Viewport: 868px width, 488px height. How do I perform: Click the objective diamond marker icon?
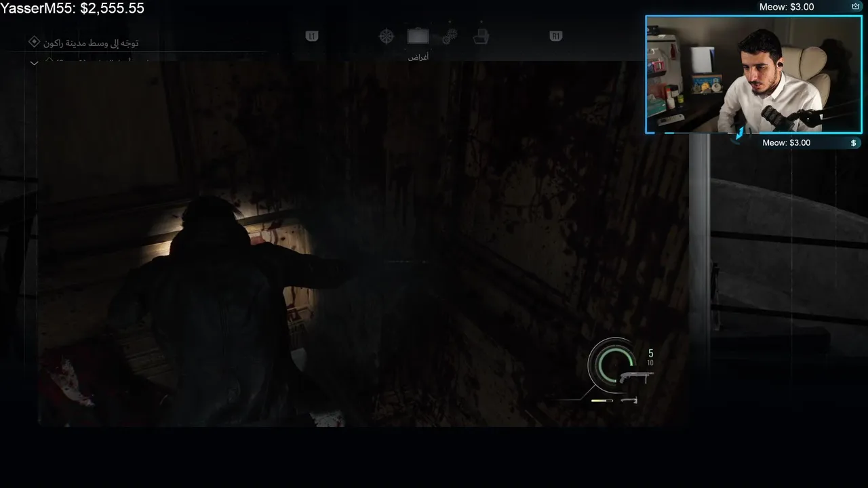click(x=34, y=42)
